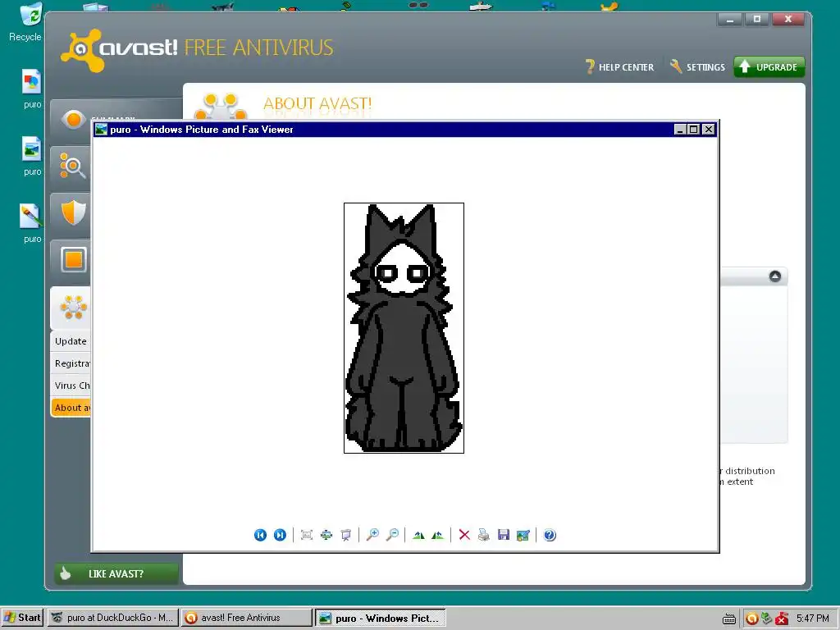Go to previous image in Picture Viewer
This screenshot has height=630, width=840.
(x=260, y=535)
